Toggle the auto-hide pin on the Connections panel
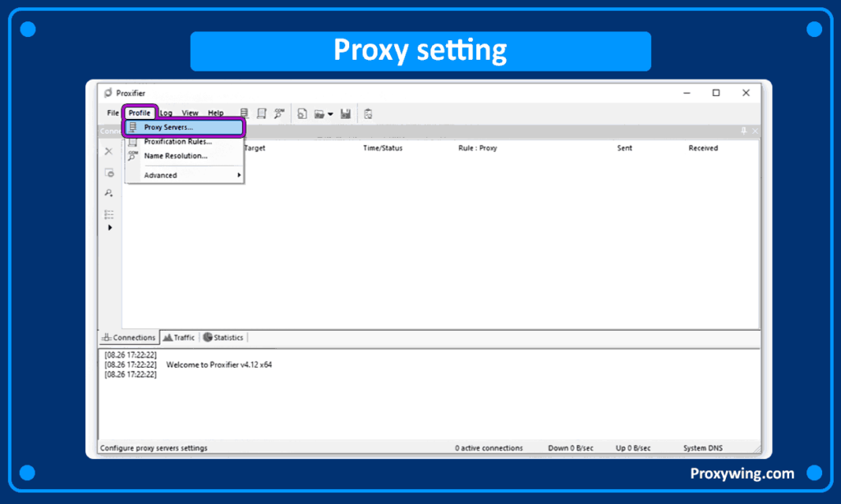841x504 pixels. tap(743, 131)
